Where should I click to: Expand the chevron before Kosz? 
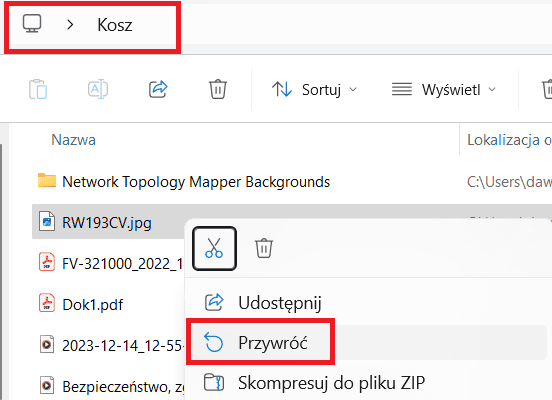70,25
